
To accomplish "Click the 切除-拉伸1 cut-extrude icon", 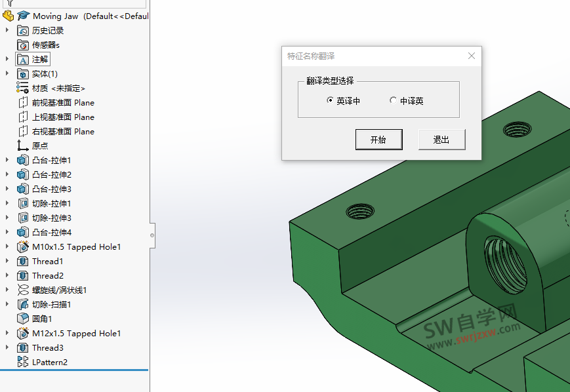I will pyautogui.click(x=22, y=203).
